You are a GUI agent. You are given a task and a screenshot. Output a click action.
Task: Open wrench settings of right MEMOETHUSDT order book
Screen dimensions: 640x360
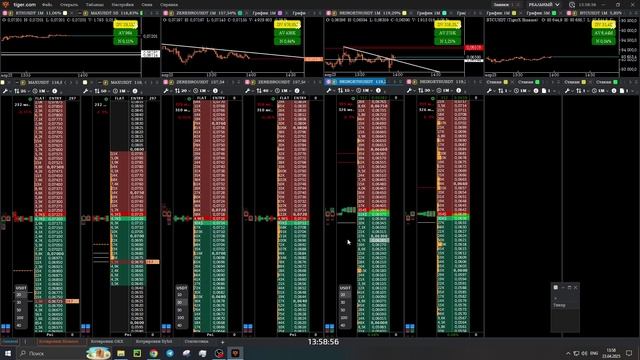409,91
